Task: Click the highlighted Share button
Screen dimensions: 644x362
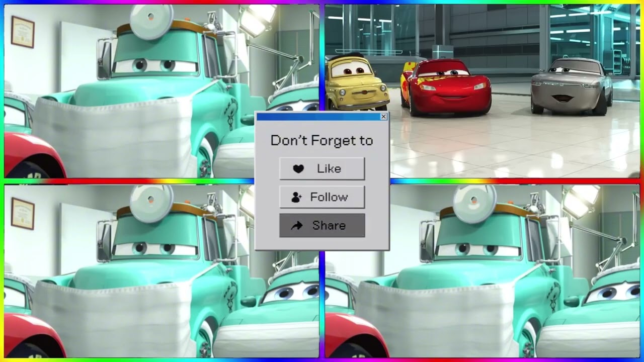Action: [x=322, y=225]
